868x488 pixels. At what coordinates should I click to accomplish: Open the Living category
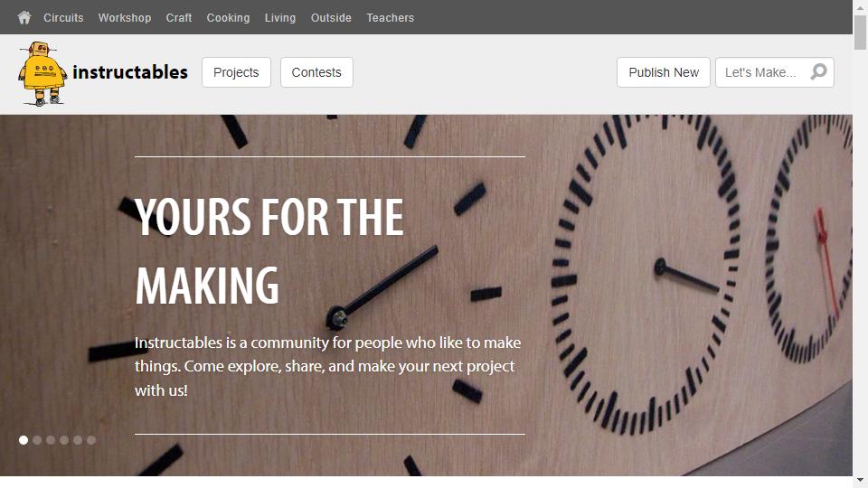coord(280,18)
